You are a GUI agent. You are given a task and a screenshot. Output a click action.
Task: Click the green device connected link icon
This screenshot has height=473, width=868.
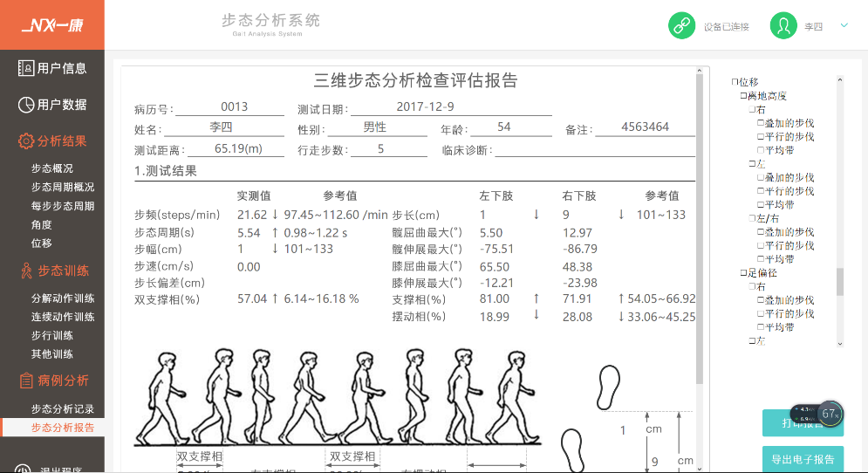pos(682,25)
